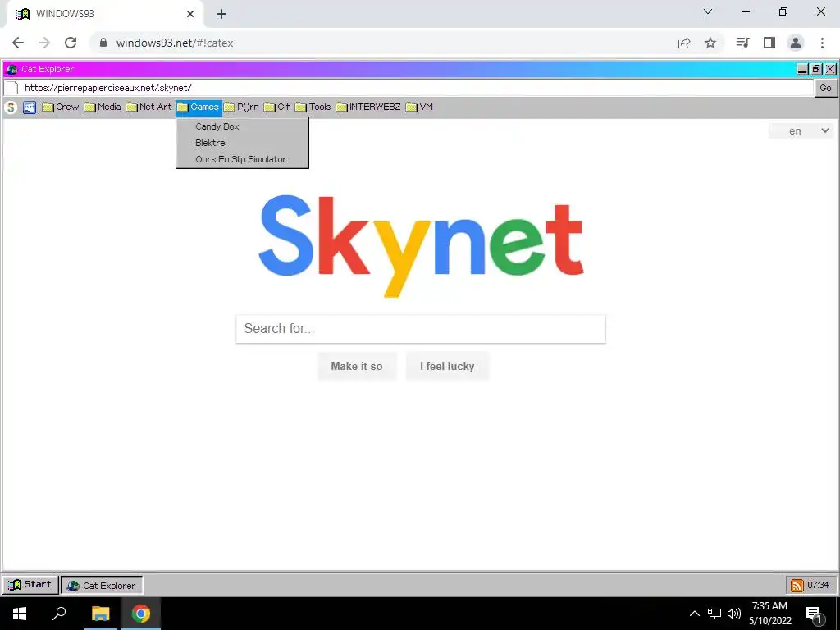
Task: Click the Skynet S bookmark icon
Action: point(11,107)
